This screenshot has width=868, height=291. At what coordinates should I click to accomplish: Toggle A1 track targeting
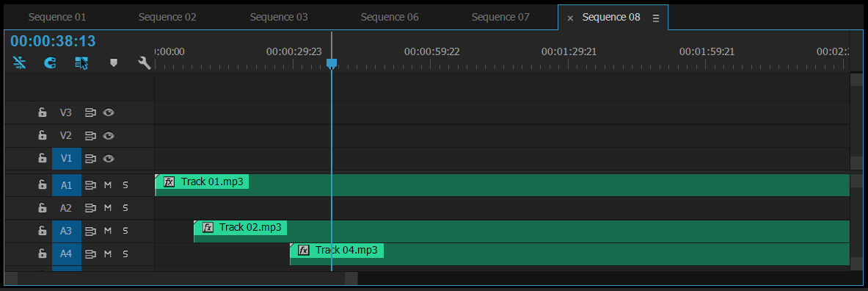click(67, 185)
